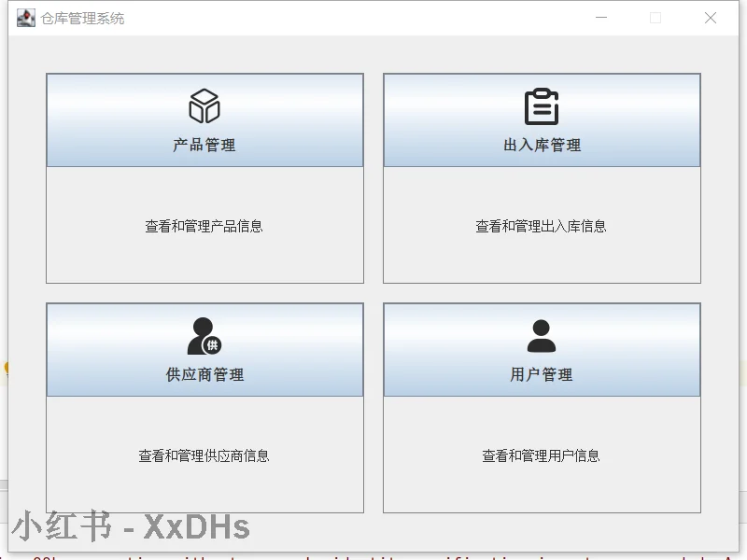
Task: Open the 用户管理 header banner
Action: pos(542,375)
